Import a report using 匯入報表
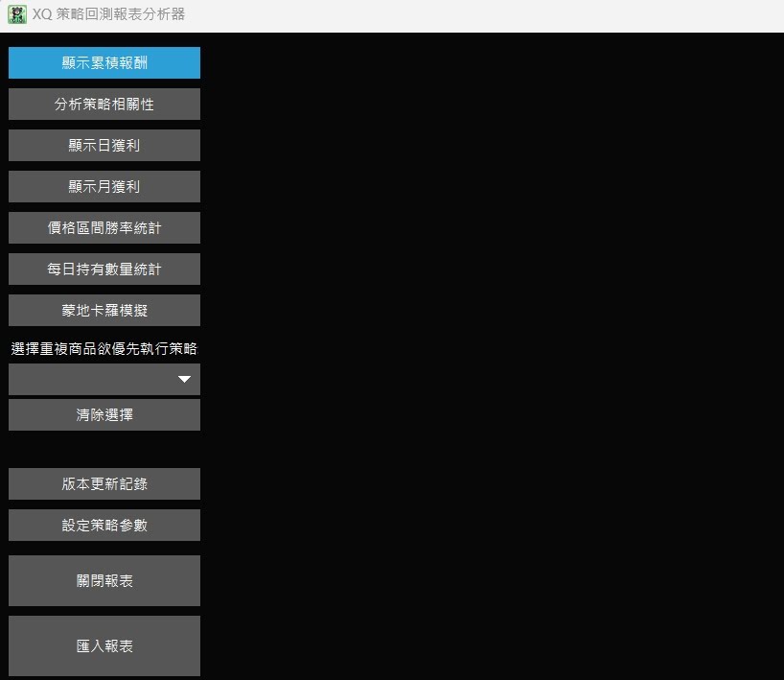The height and width of the screenshot is (680, 784). pyautogui.click(x=104, y=645)
